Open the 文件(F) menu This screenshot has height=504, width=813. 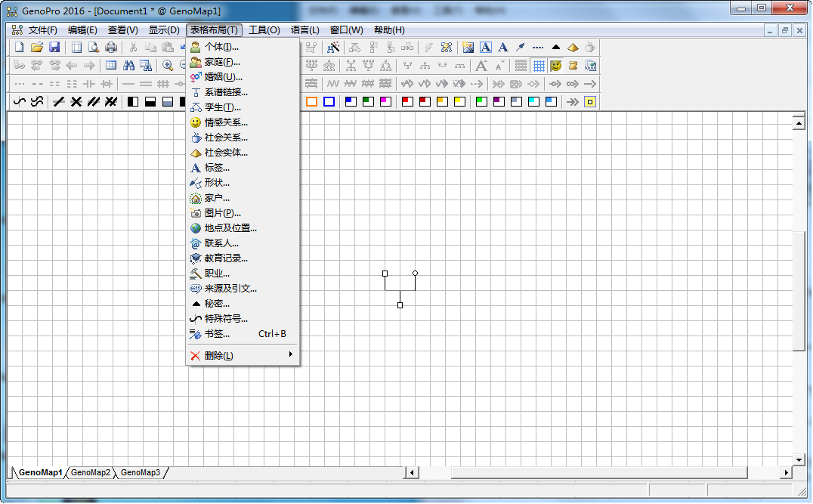[x=42, y=30]
